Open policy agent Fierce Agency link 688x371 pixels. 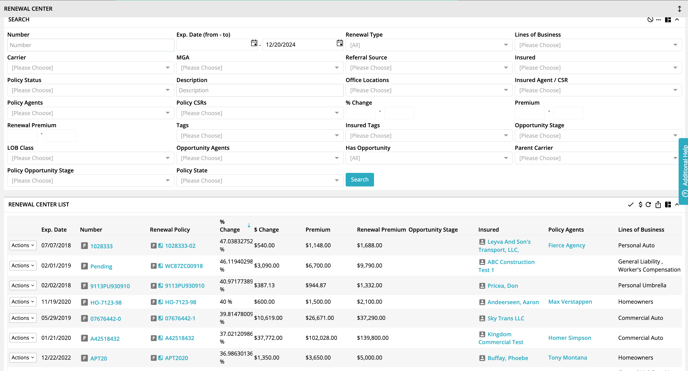(x=566, y=246)
